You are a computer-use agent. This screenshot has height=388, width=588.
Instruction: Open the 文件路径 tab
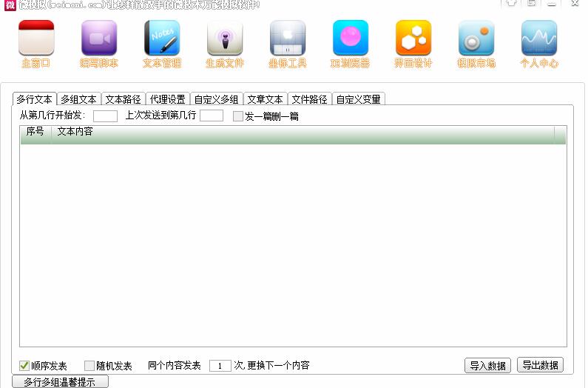click(309, 99)
